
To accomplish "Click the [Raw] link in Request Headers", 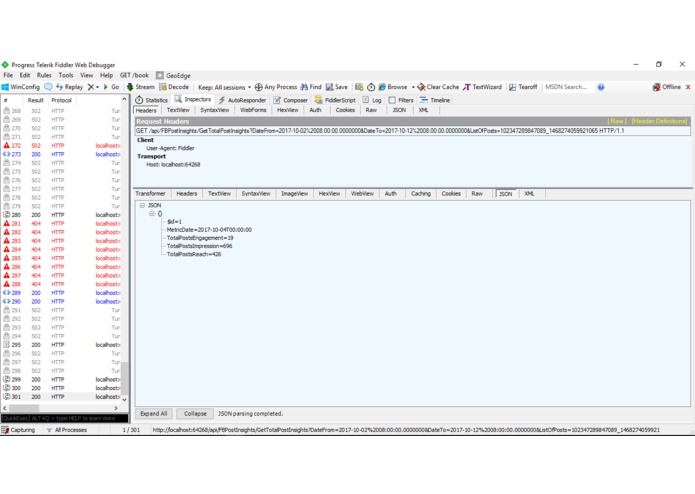I will [x=617, y=121].
